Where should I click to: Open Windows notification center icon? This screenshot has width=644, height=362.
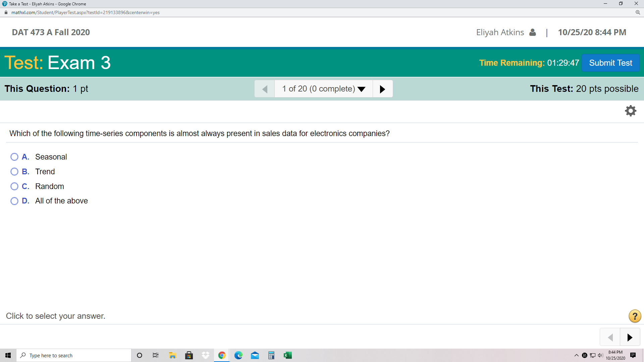pyautogui.click(x=633, y=355)
